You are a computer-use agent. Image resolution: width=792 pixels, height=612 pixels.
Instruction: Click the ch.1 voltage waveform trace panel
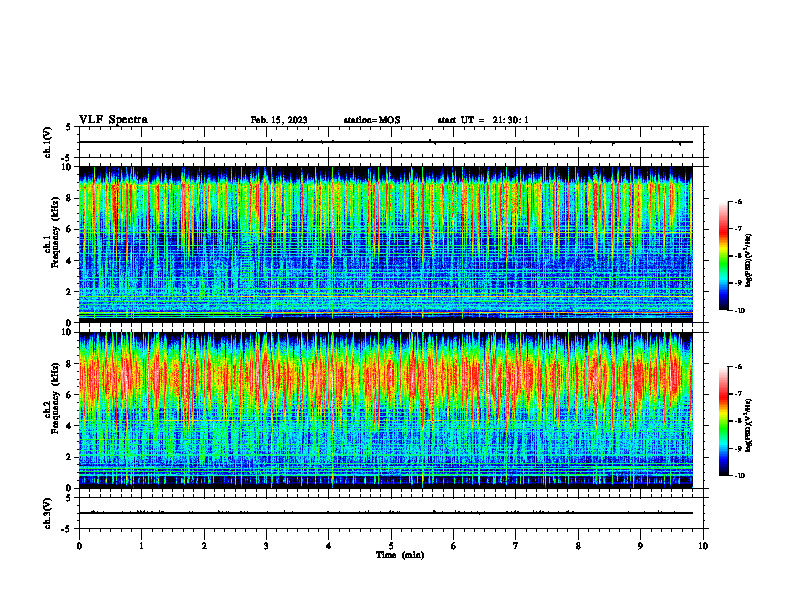click(391, 142)
